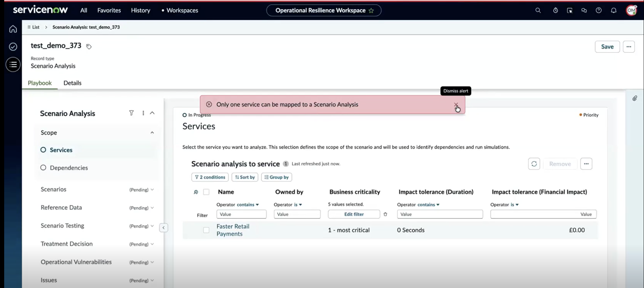The width and height of the screenshot is (644, 288).
Task: Change the Name operator dropdown
Action: tap(248, 205)
